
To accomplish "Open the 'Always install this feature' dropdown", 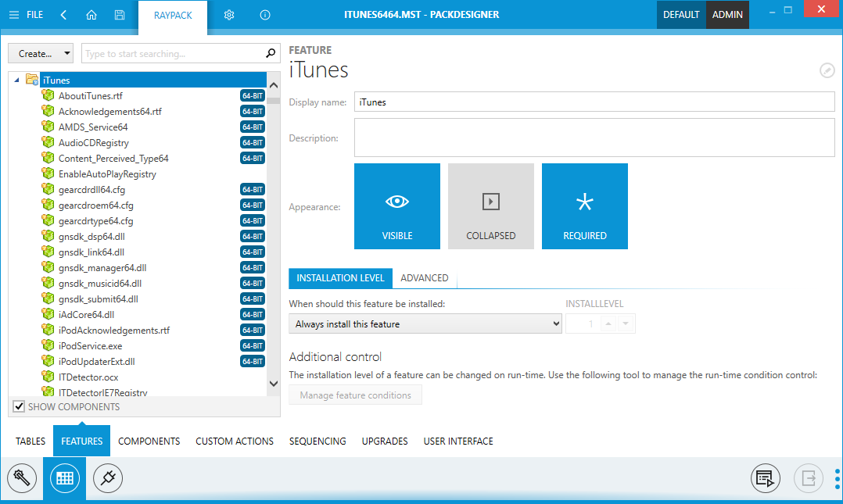I will [425, 324].
